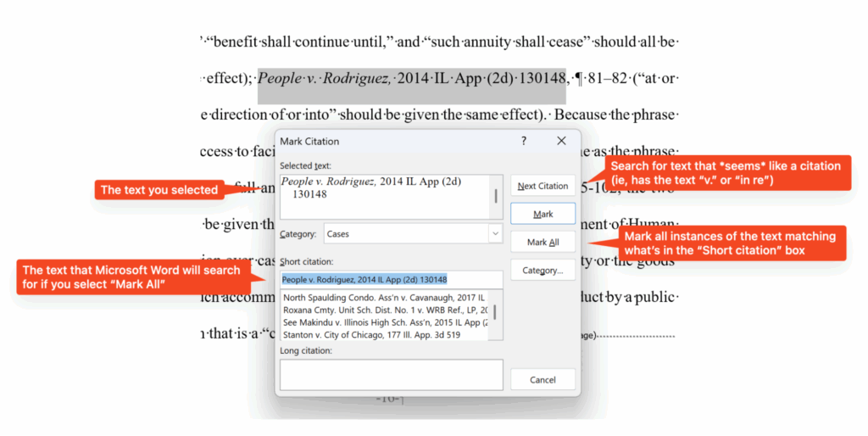The height and width of the screenshot is (436, 868).
Task: Open the Mark Citation help question mark
Action: click(x=524, y=141)
